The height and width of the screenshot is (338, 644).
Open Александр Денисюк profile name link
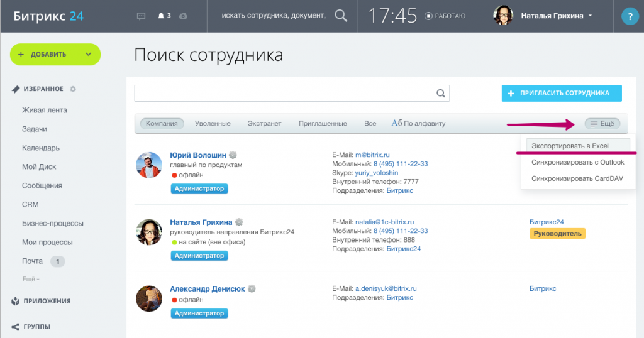pyautogui.click(x=208, y=289)
